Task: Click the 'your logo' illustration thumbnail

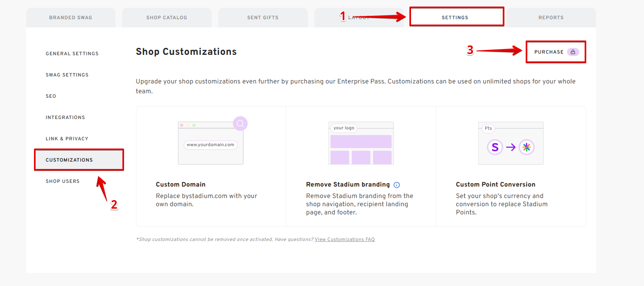Action: (x=361, y=143)
